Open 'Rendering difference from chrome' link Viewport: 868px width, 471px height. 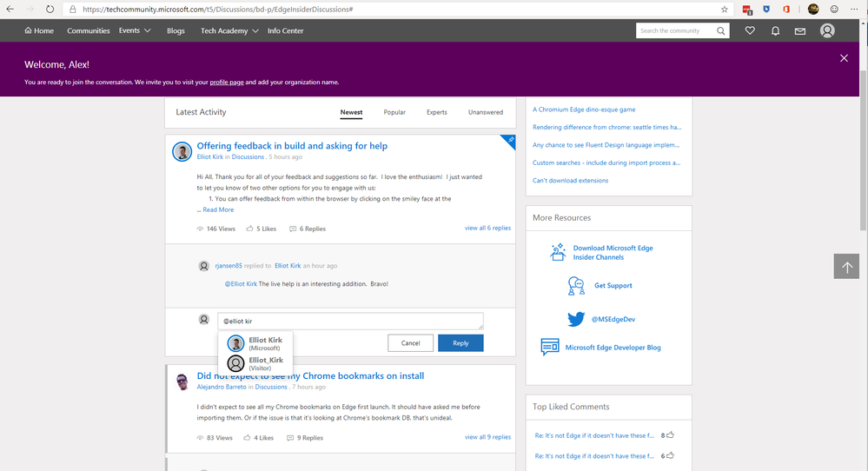pos(606,127)
